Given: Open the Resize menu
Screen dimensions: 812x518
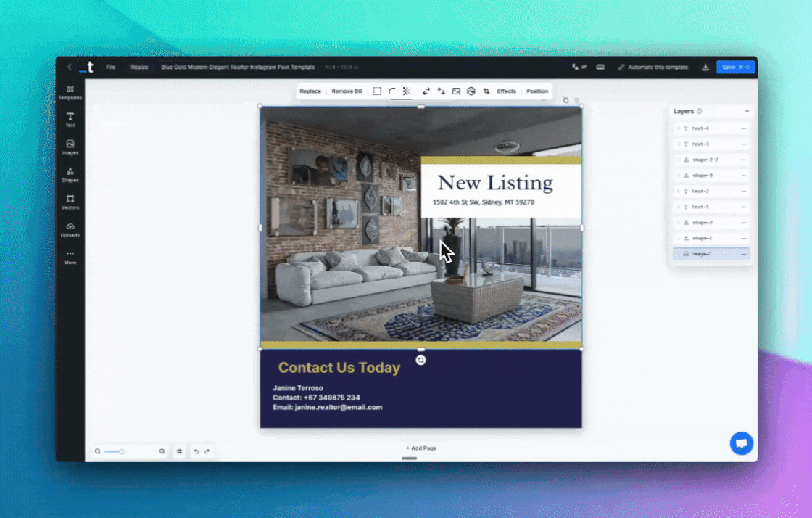Looking at the screenshot, I should coord(139,67).
